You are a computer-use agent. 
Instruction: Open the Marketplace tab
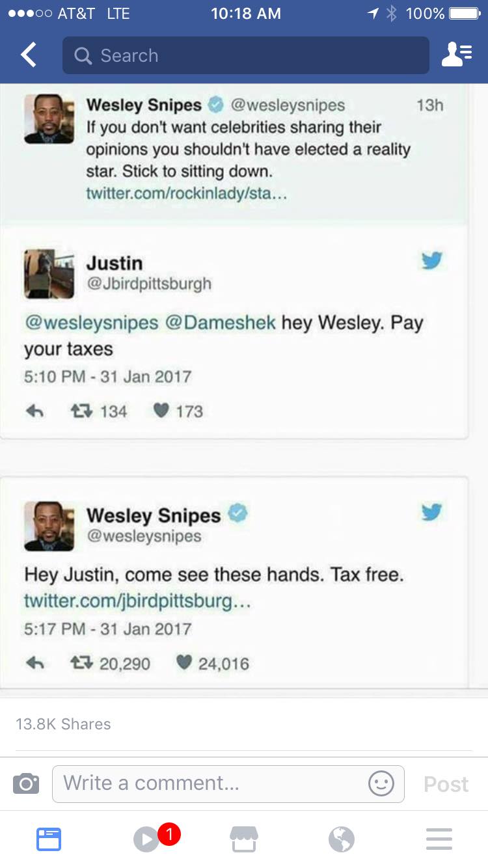(244, 839)
